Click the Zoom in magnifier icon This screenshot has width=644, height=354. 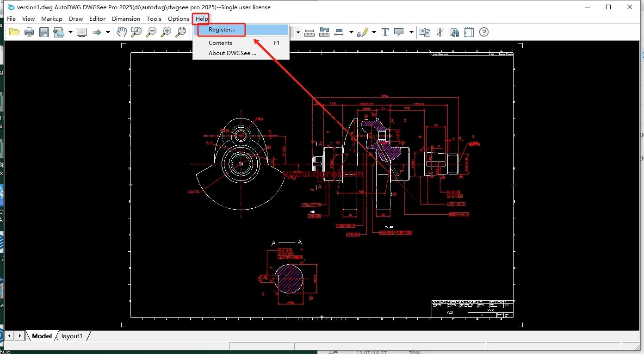(166, 32)
